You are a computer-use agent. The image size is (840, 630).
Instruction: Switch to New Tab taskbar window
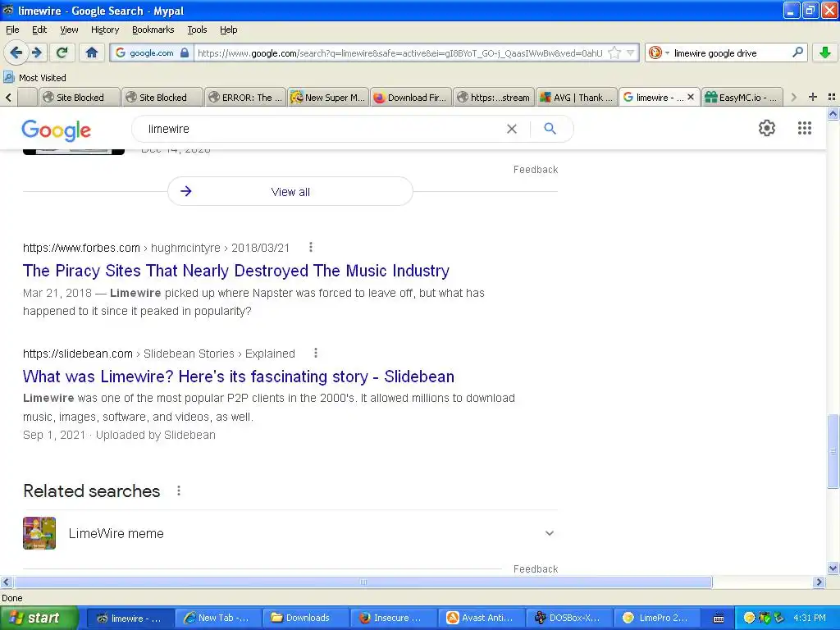coord(218,618)
